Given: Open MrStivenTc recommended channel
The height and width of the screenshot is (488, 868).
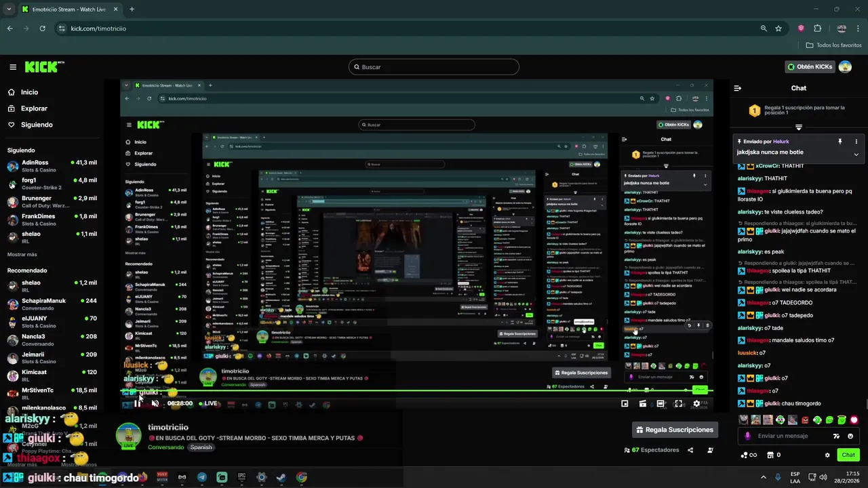Looking at the screenshot, I should pyautogui.click(x=51, y=393).
